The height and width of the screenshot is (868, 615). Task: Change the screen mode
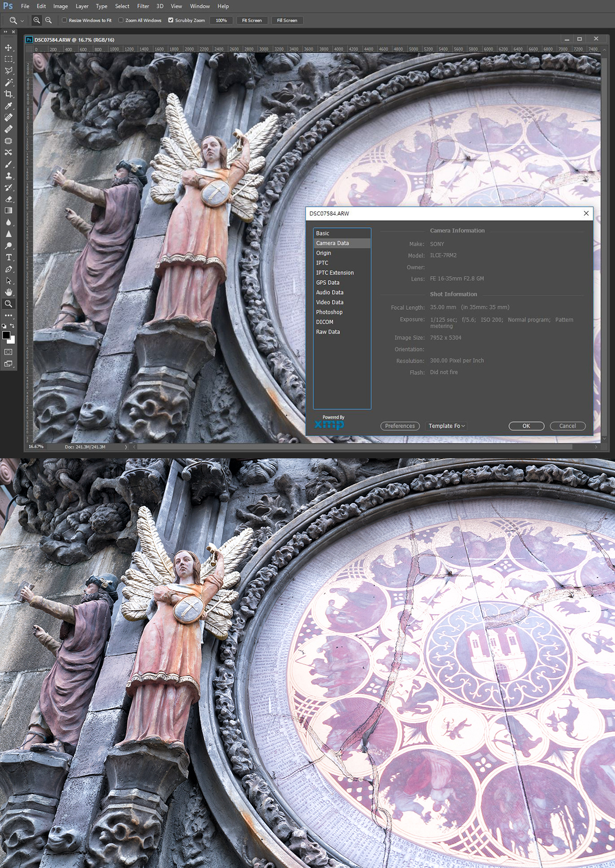[x=8, y=364]
